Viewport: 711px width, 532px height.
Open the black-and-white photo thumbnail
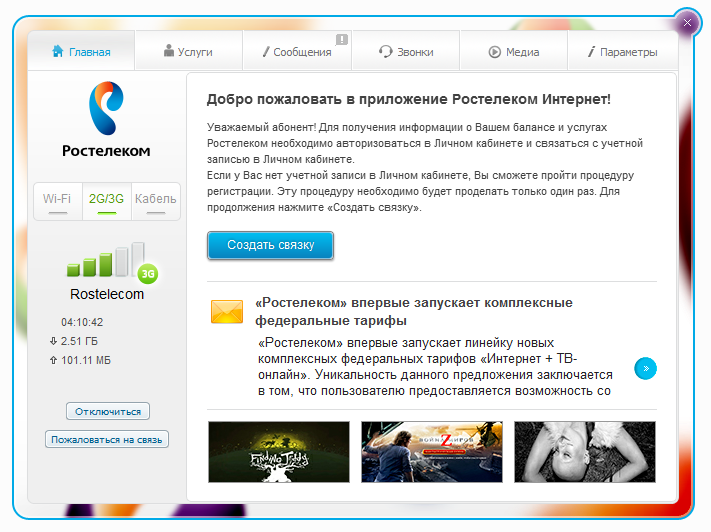point(585,452)
